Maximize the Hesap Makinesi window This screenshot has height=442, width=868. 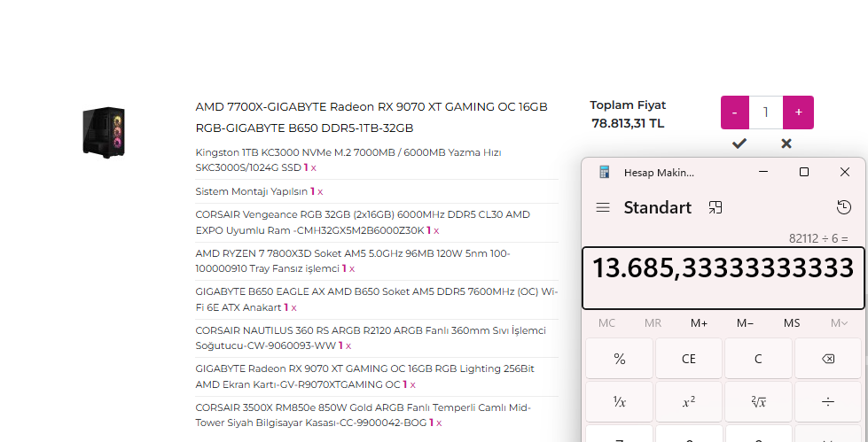pos(804,172)
